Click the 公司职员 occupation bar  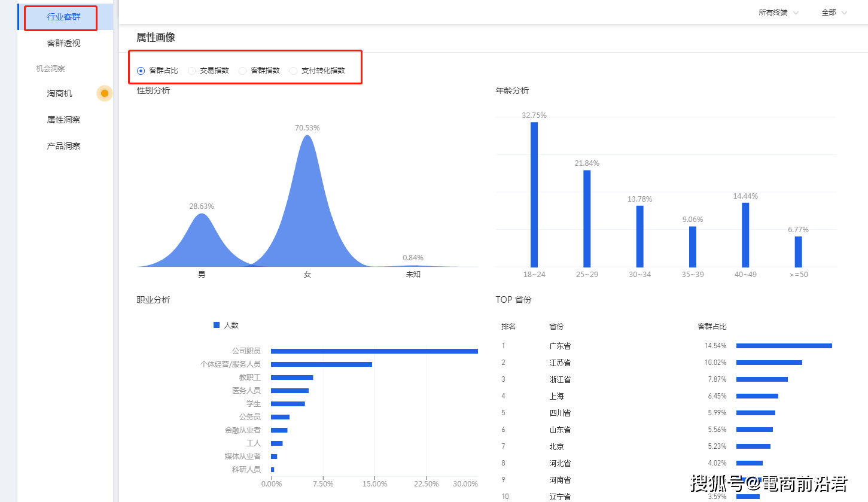[374, 351]
